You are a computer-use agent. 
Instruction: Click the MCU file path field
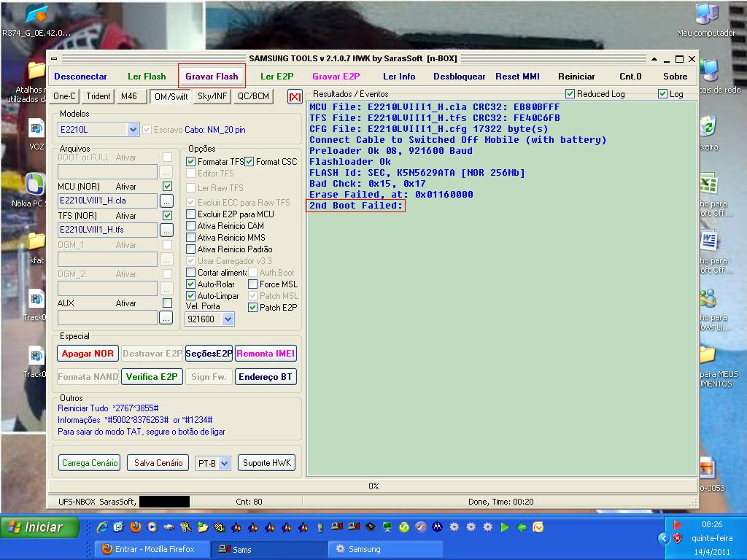[x=108, y=201]
